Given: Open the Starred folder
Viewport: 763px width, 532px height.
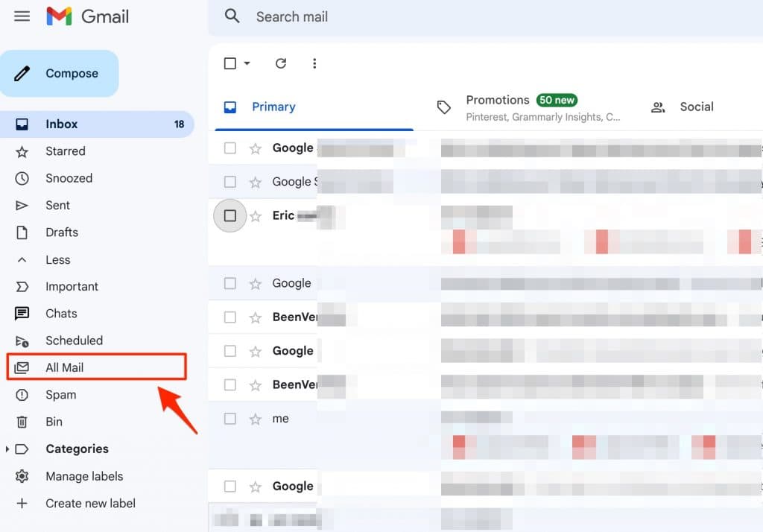Looking at the screenshot, I should click(x=97, y=151).
